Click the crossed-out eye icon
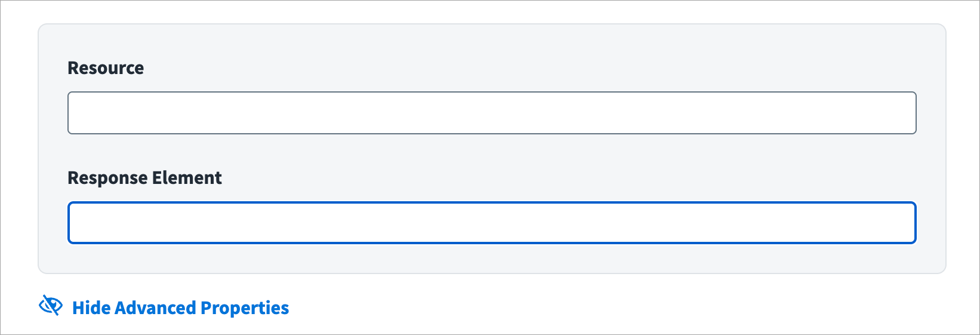 point(50,306)
